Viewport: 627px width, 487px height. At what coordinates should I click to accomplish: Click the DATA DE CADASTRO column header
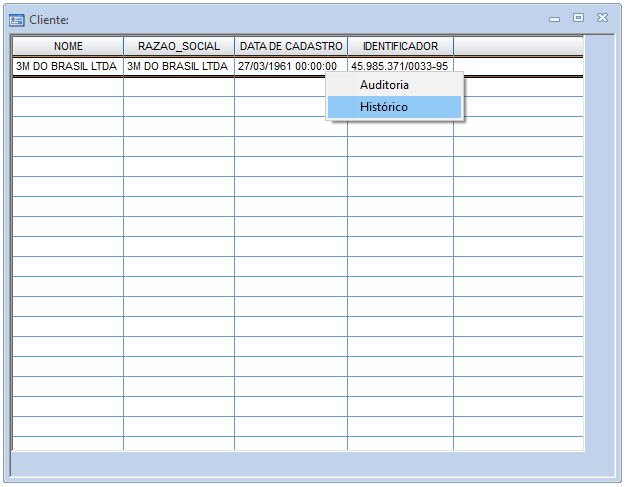point(291,46)
